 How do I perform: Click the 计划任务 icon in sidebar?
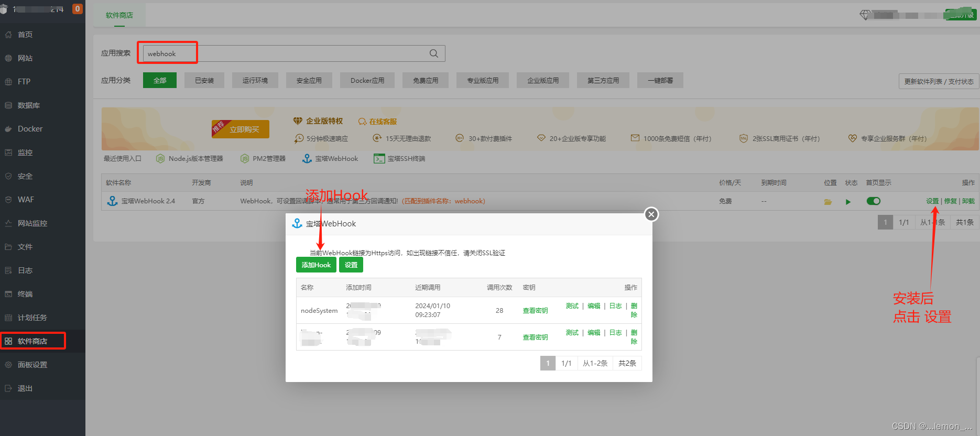point(8,318)
